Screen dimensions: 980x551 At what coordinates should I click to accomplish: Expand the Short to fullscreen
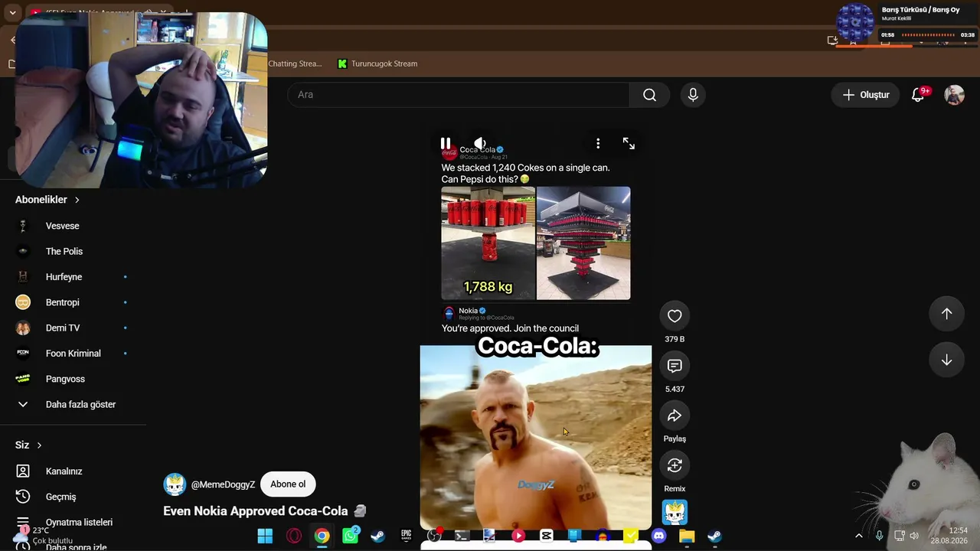pos(629,143)
